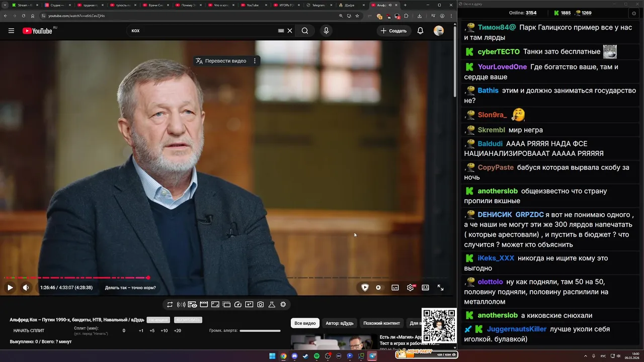Click the +10 split minute button
This screenshot has height=362, width=644.
pos(164,330)
